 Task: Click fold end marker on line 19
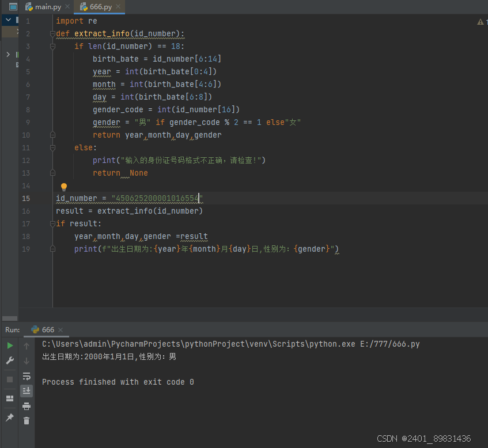tap(52, 249)
